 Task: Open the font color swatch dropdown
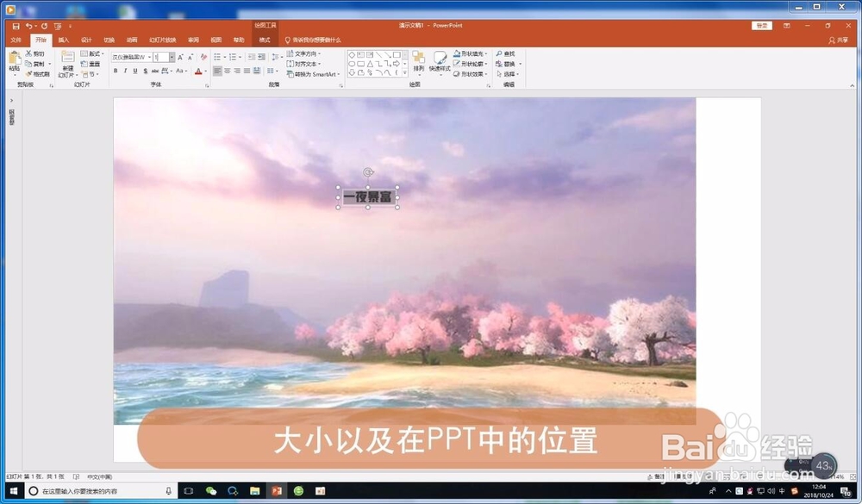(203, 70)
